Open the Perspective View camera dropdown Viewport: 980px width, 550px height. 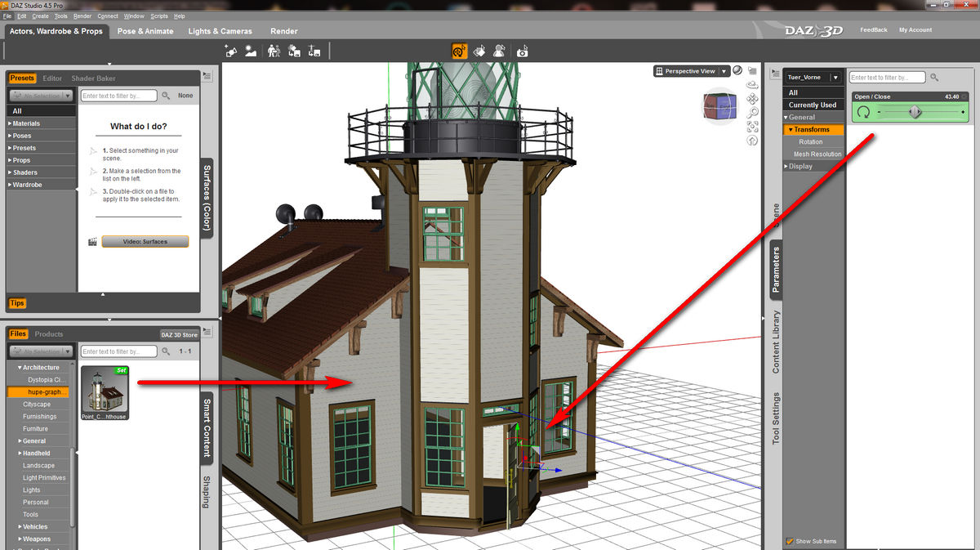(724, 72)
